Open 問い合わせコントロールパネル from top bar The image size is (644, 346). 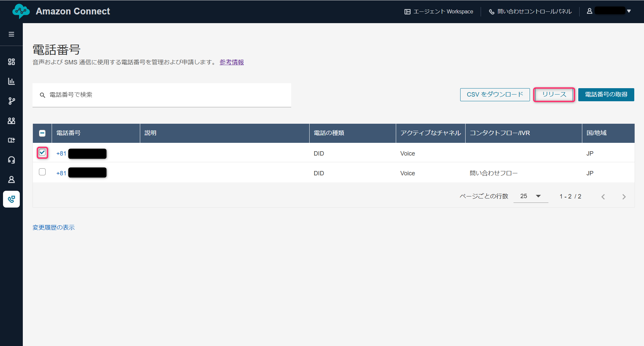(530, 12)
